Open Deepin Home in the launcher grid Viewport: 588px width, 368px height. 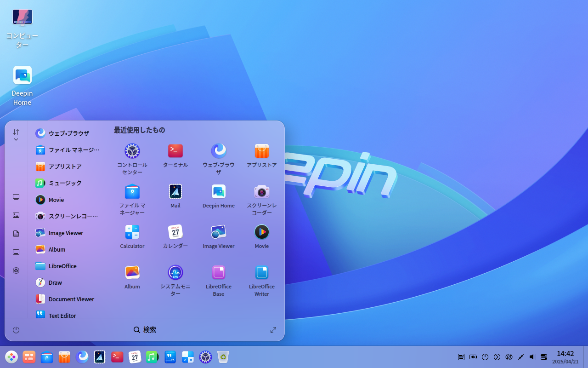pyautogui.click(x=219, y=196)
